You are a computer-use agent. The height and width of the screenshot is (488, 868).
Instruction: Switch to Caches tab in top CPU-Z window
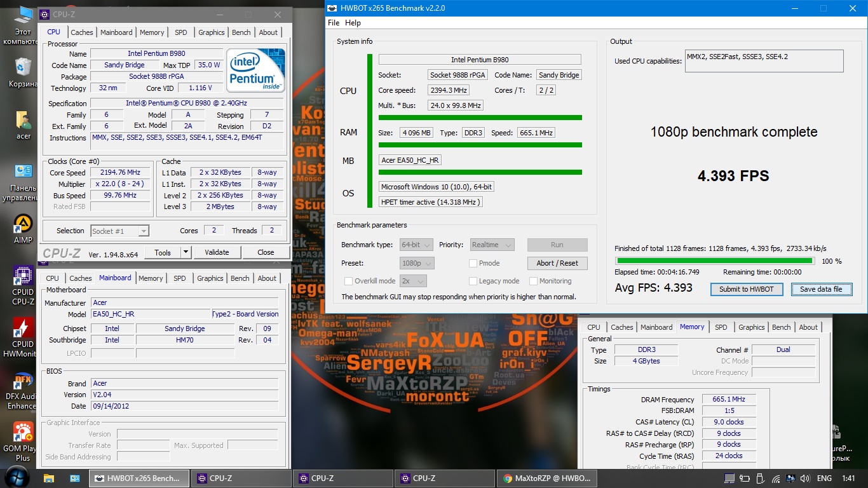(82, 32)
